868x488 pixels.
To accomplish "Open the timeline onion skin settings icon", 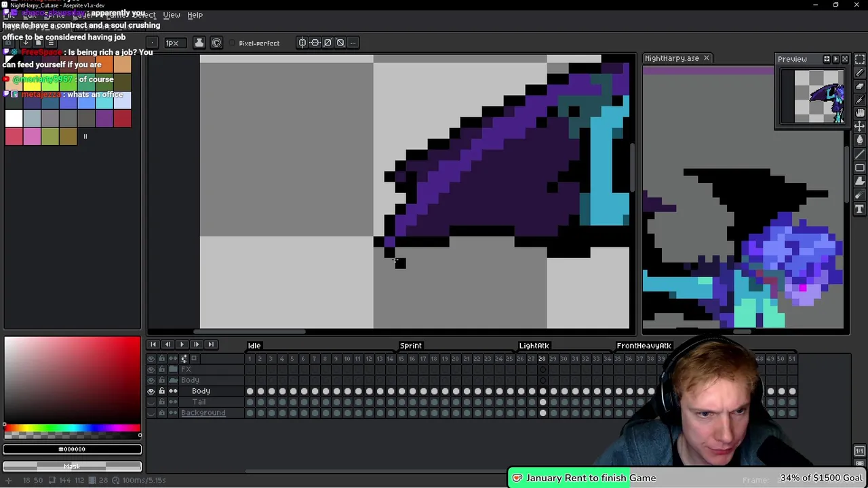I will (x=184, y=359).
